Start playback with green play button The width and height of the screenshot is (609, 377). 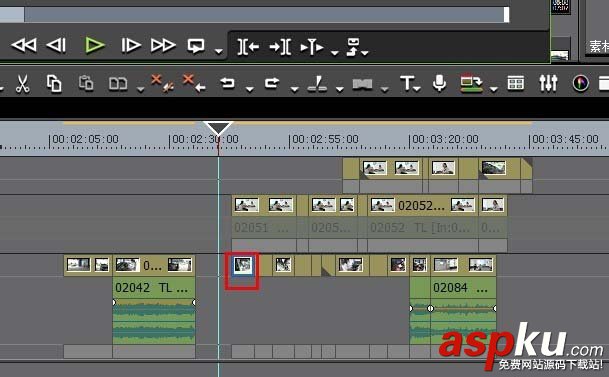[95, 45]
